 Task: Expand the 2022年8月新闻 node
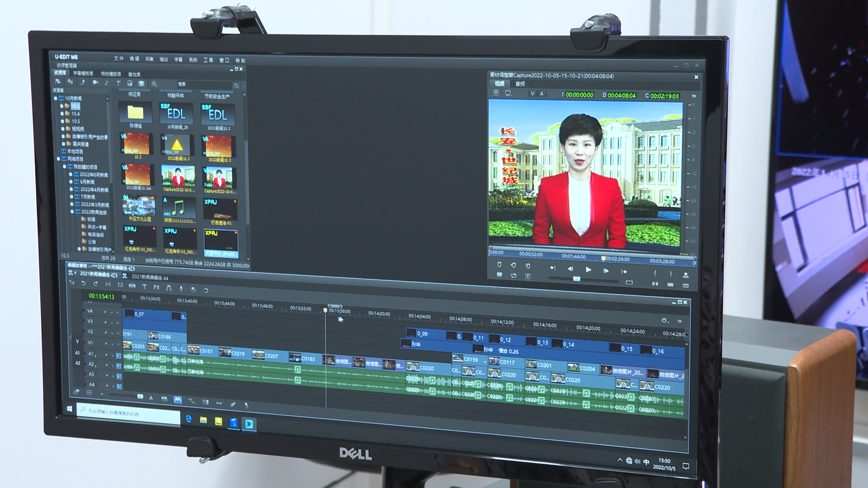(71, 174)
